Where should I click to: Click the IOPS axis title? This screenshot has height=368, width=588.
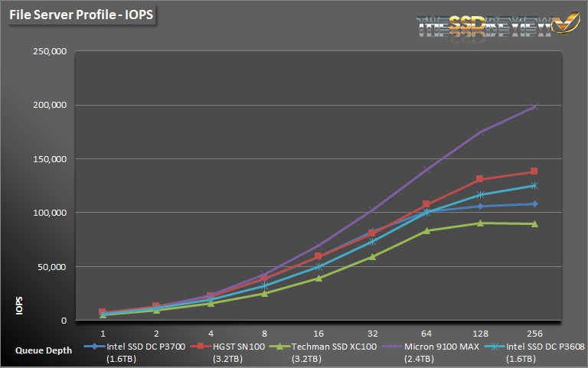tap(19, 306)
